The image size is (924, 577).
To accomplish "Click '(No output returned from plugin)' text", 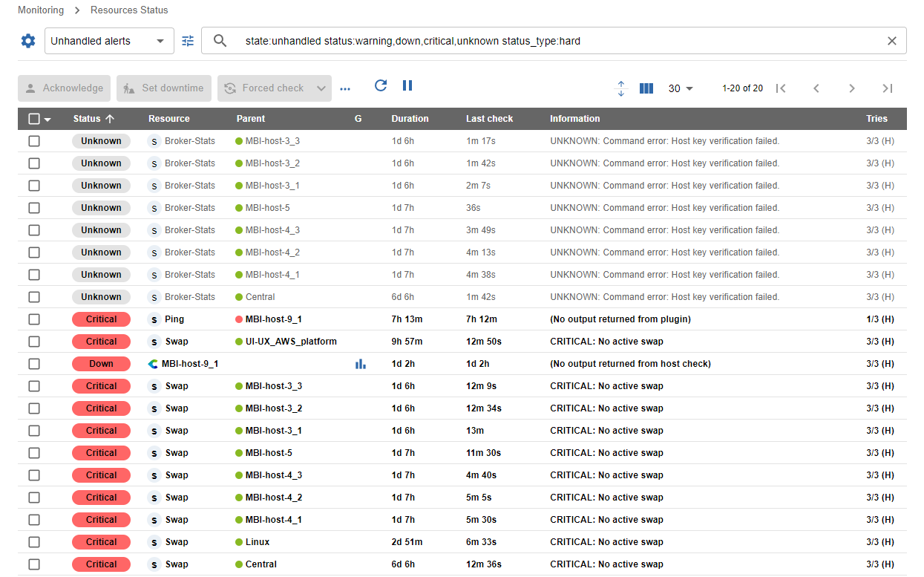I will tap(620, 319).
